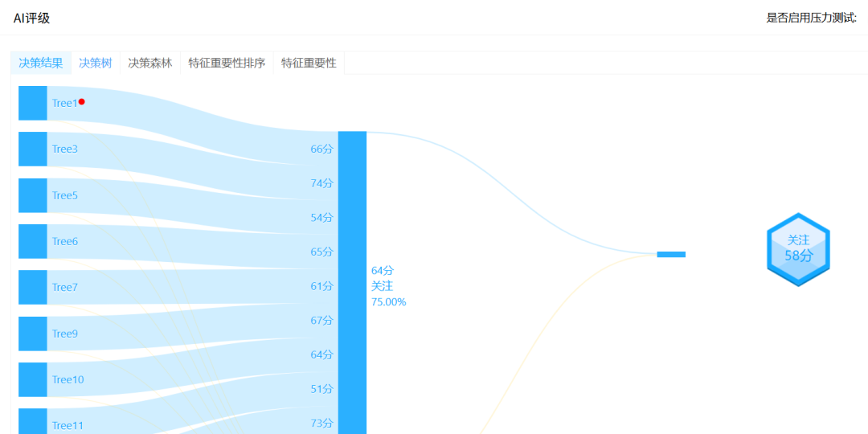Click the 66分 score label
This screenshot has height=434, width=868.
(x=321, y=149)
